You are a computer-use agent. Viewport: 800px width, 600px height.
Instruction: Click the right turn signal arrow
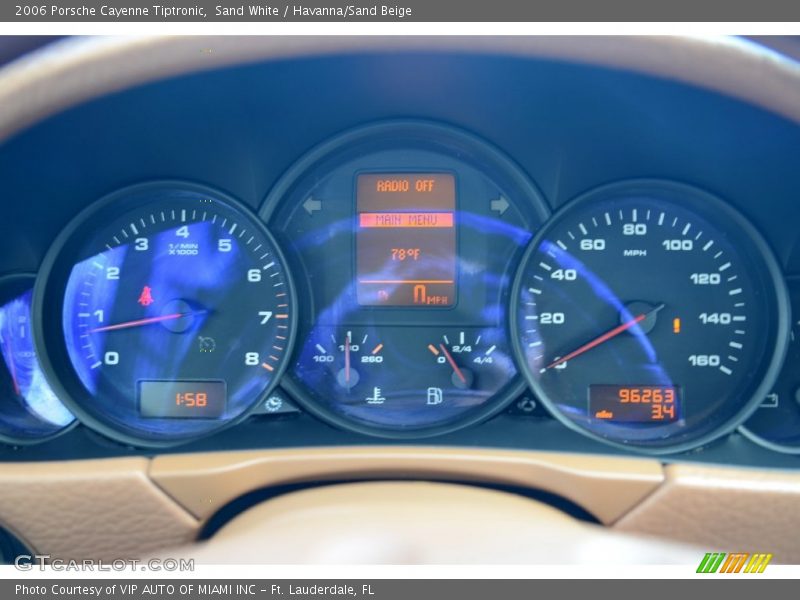click(500, 205)
